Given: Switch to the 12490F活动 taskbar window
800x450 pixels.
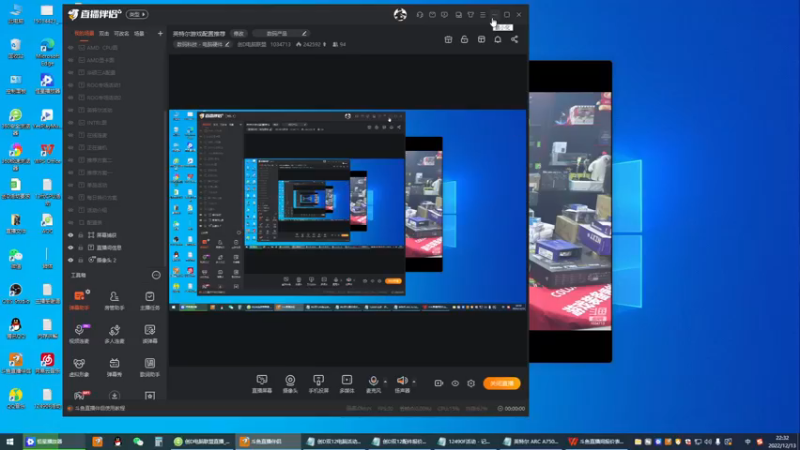Looking at the screenshot, I should [x=464, y=441].
